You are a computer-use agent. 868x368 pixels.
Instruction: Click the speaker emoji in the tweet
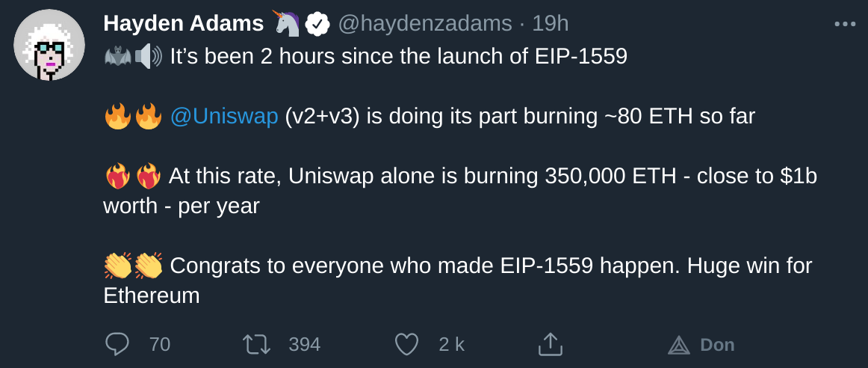pyautogui.click(x=148, y=56)
